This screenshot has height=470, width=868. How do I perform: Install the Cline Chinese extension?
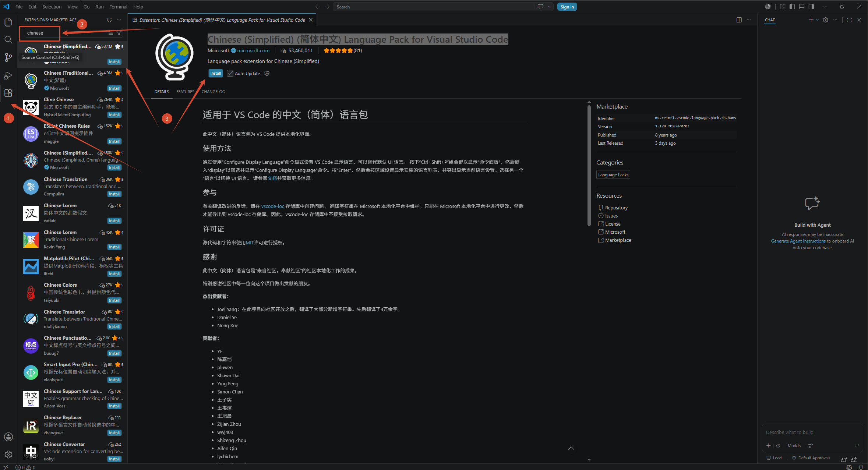click(x=114, y=115)
